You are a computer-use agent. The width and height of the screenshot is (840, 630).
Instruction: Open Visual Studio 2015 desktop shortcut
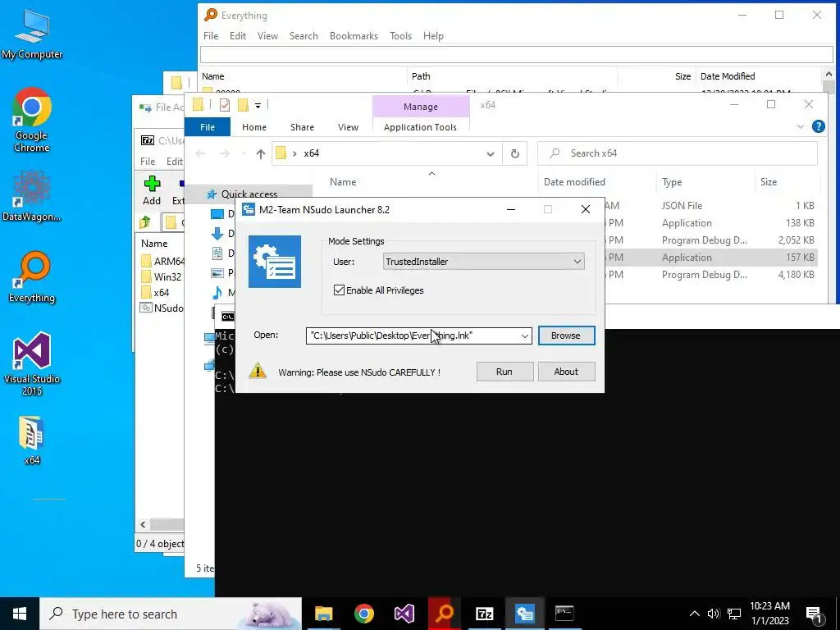[32, 364]
